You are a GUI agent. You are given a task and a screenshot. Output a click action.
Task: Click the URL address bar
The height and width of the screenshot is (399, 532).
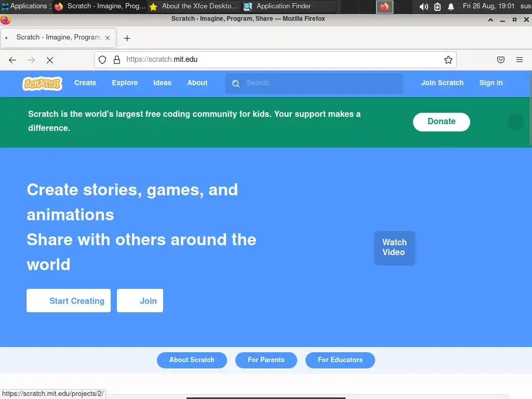[275, 60]
